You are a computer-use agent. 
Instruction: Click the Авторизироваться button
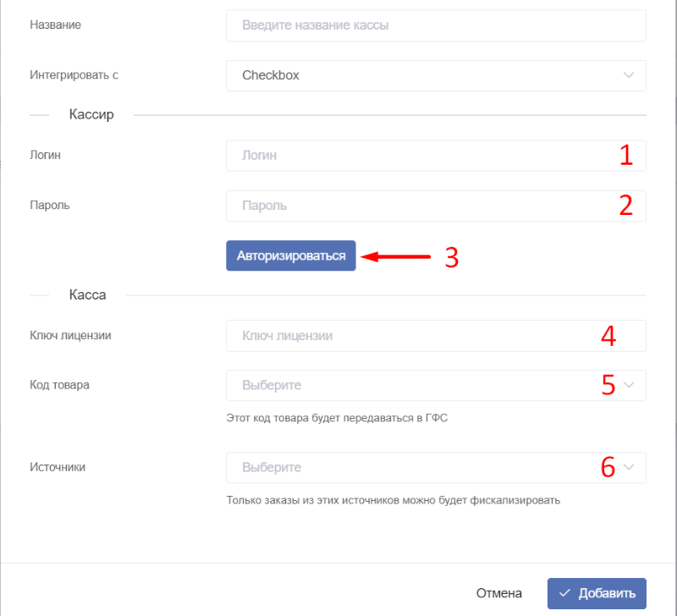point(291,256)
